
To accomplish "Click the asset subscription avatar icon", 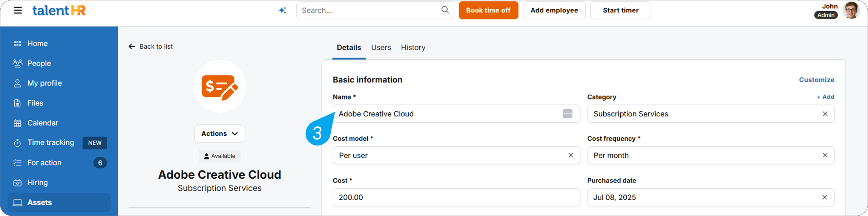I will coord(220,86).
